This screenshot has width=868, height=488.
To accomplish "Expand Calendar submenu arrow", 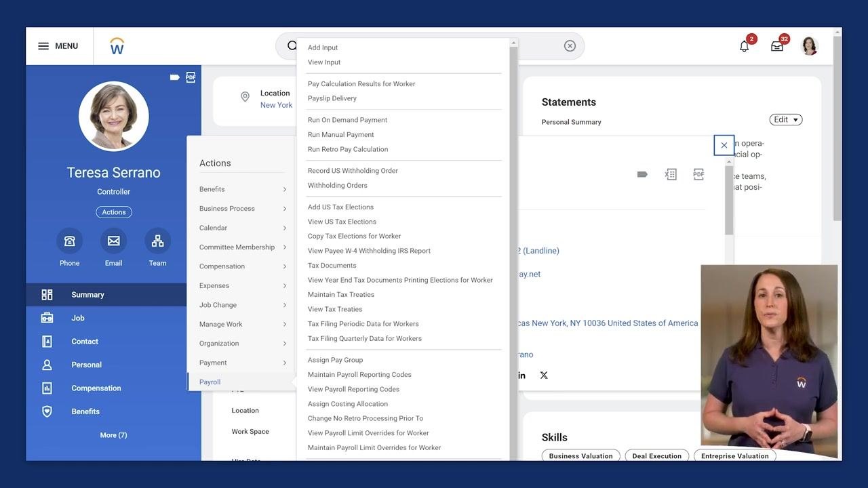I will click(285, 228).
